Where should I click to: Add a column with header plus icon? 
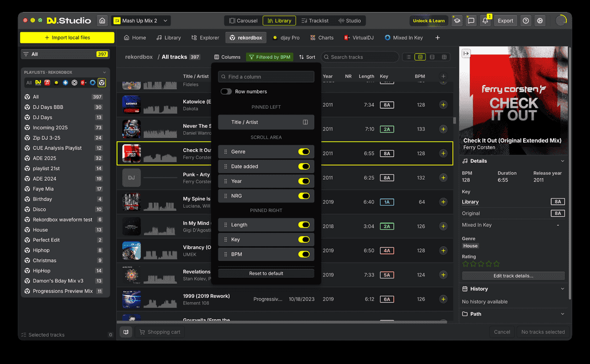(443, 76)
